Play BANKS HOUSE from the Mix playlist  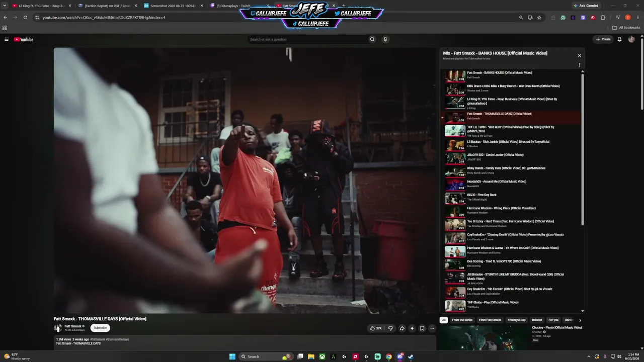511,75
